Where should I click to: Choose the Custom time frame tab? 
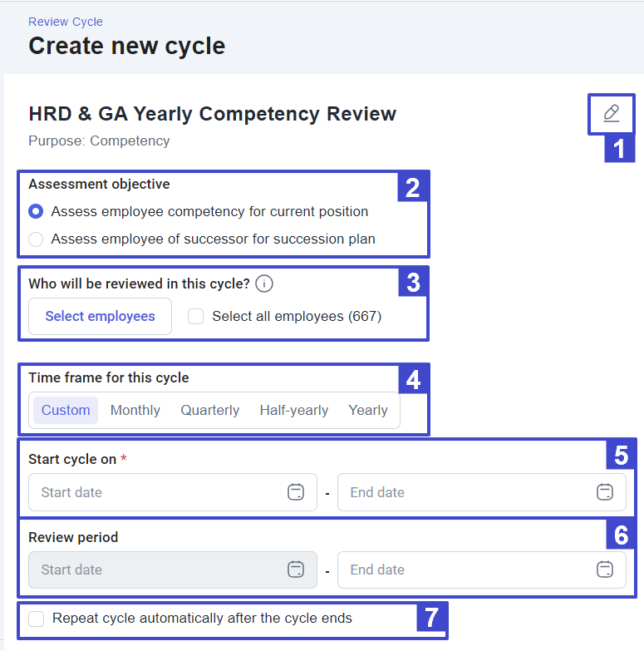(x=66, y=410)
